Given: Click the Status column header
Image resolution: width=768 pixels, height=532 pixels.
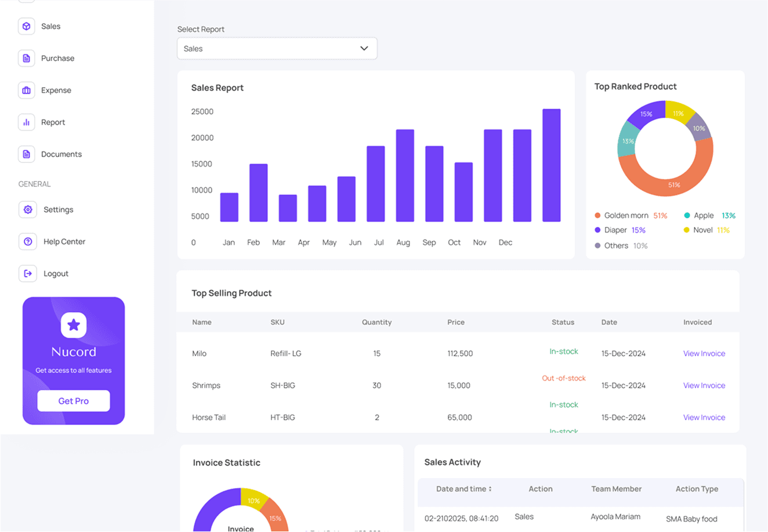Looking at the screenshot, I should pos(563,322).
